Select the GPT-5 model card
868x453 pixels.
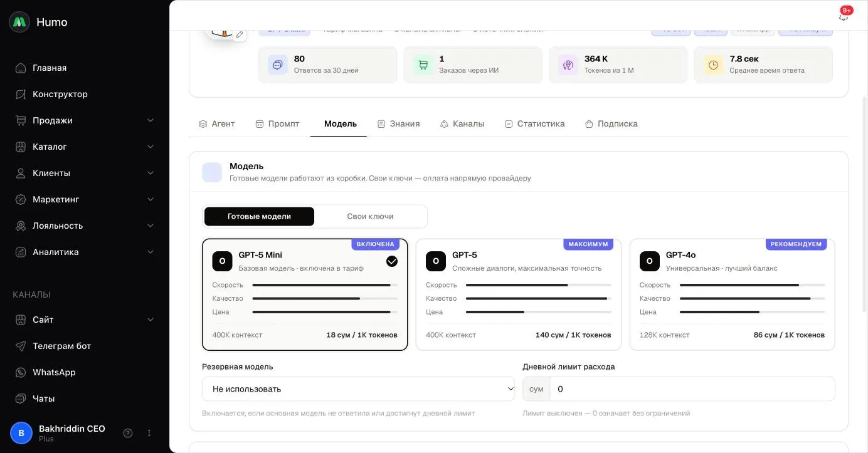click(519, 294)
